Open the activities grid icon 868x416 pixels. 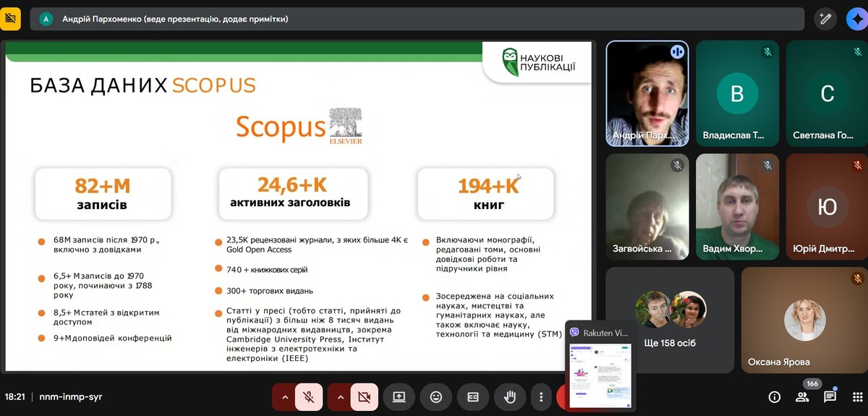[x=857, y=396]
